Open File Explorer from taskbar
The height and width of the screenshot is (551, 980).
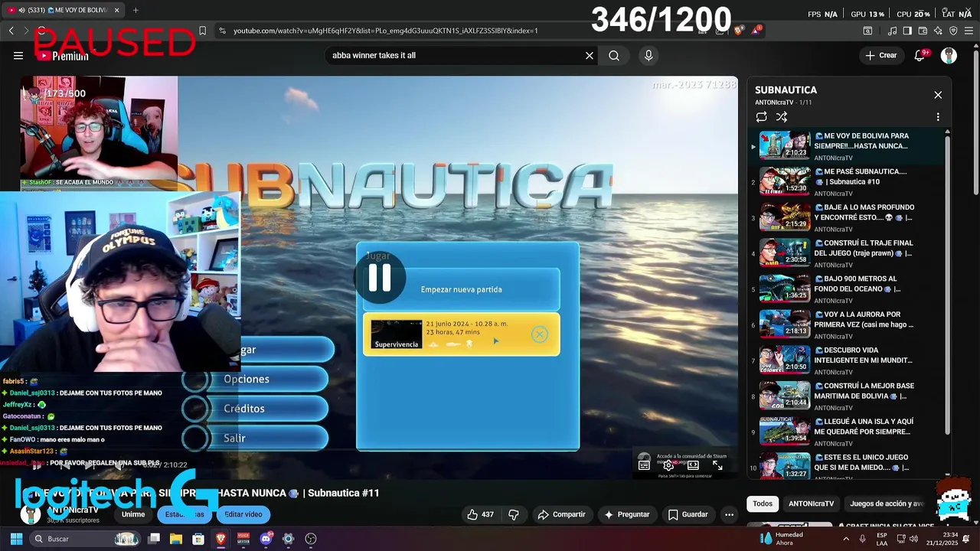(176, 539)
